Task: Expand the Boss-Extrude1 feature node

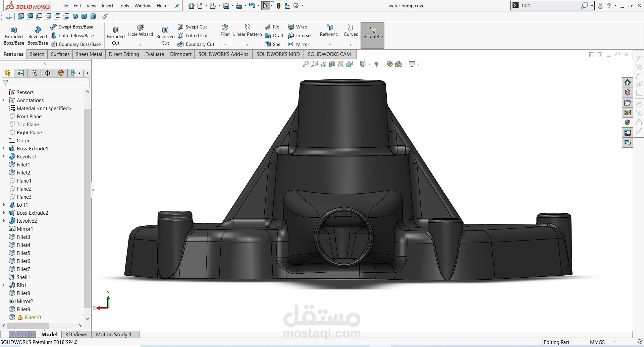Action: [x=4, y=148]
